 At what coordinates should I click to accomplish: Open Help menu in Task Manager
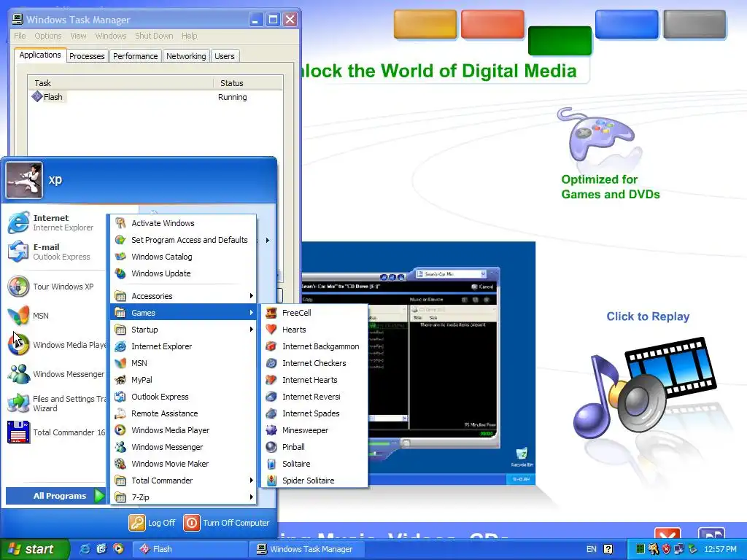pyautogui.click(x=189, y=36)
